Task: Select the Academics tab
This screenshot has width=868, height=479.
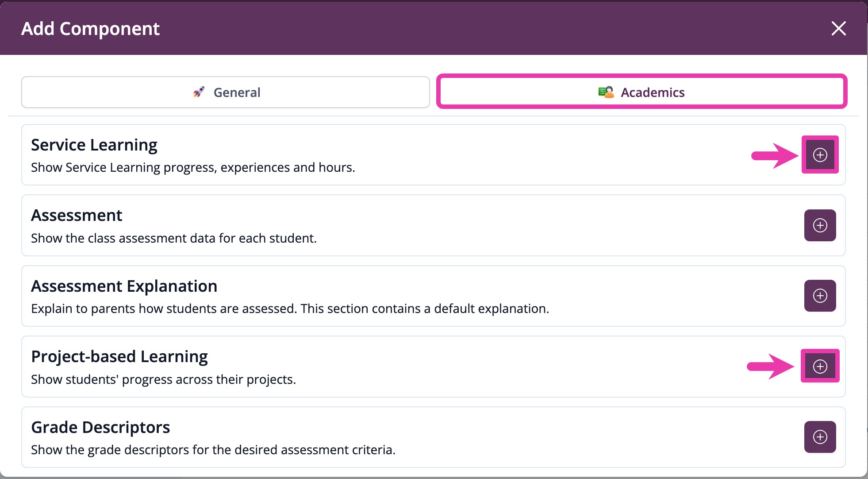Action: [x=642, y=92]
